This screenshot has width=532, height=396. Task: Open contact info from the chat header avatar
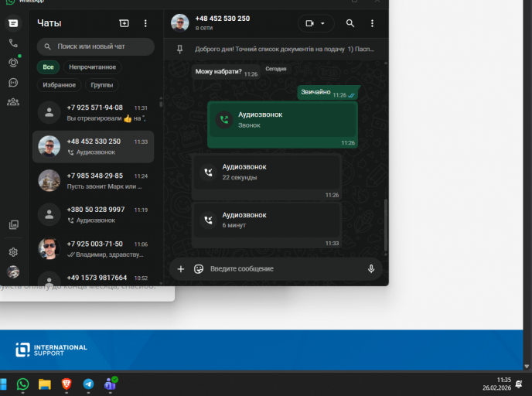(180, 23)
